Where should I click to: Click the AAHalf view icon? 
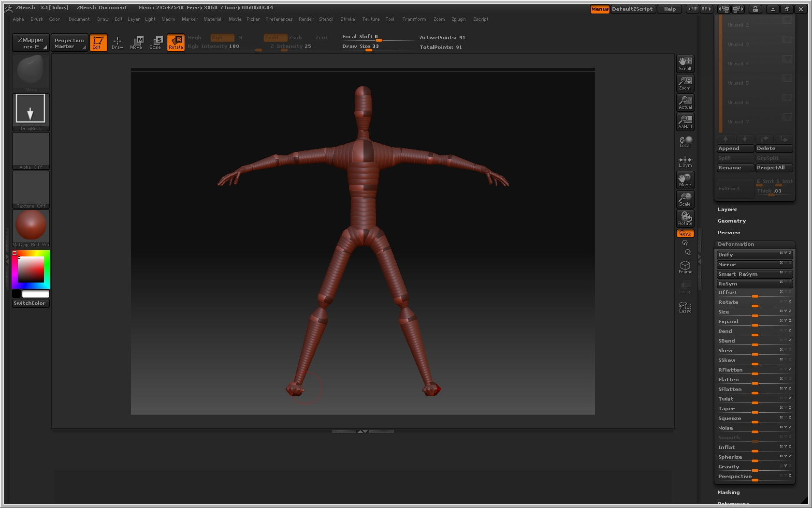click(685, 121)
